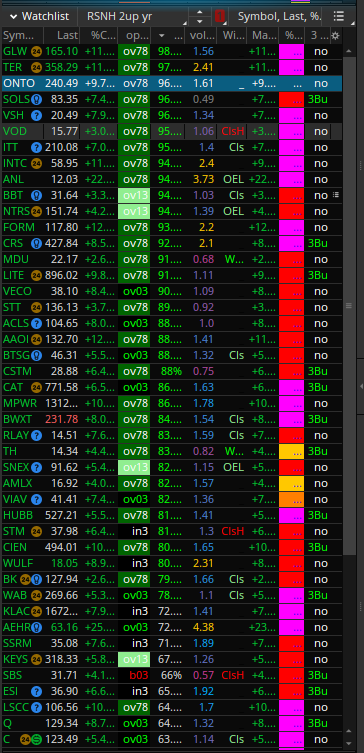The height and width of the screenshot is (753, 364).
Task: Sort by the Last column header
Action: coord(61,36)
